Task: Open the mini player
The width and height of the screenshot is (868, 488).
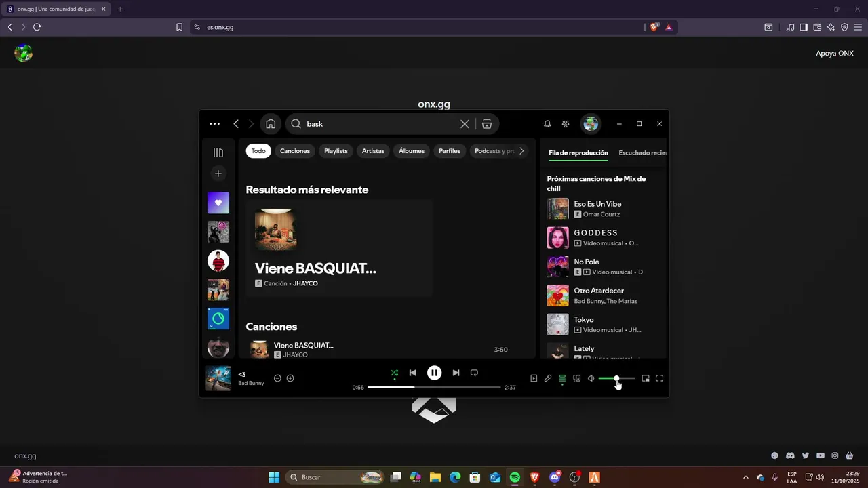Action: 646,378
